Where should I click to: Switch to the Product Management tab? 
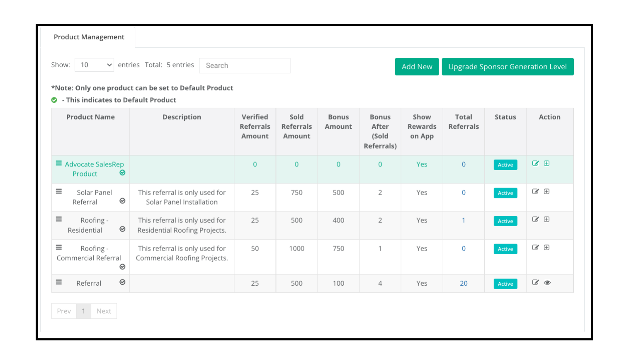click(x=89, y=37)
